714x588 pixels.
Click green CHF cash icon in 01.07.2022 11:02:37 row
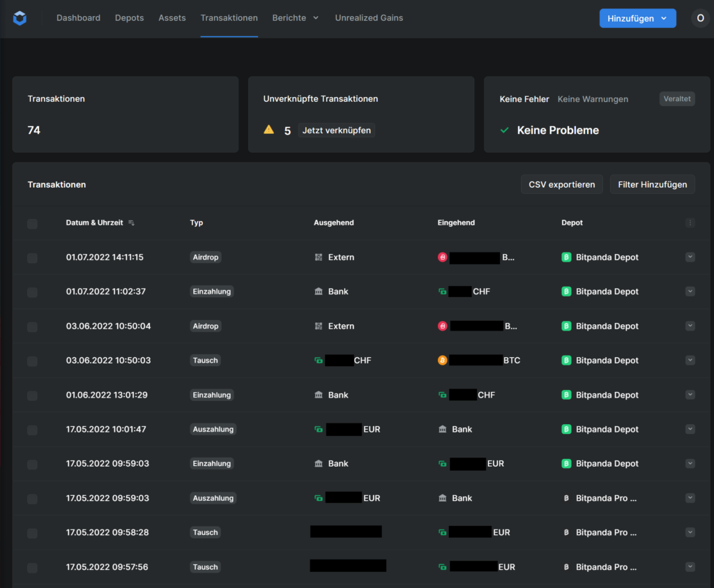[442, 292]
